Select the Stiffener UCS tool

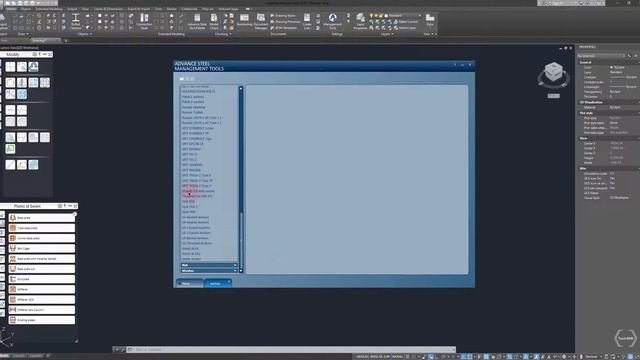[x=42, y=300]
